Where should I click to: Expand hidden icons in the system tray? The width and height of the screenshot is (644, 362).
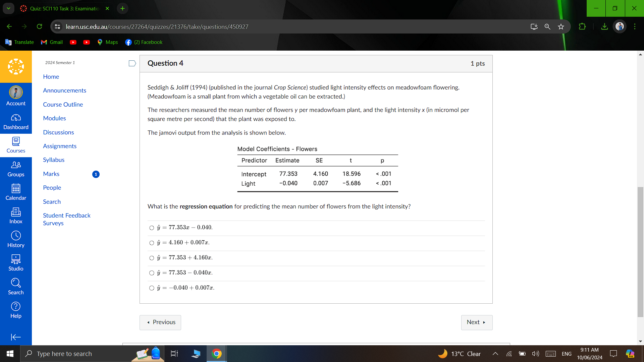pyautogui.click(x=495, y=354)
